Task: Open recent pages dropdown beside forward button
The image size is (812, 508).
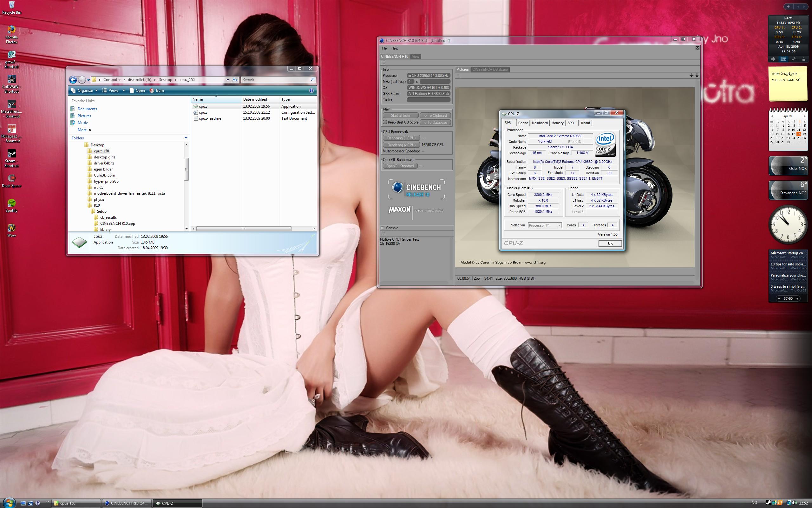Action: tap(88, 80)
